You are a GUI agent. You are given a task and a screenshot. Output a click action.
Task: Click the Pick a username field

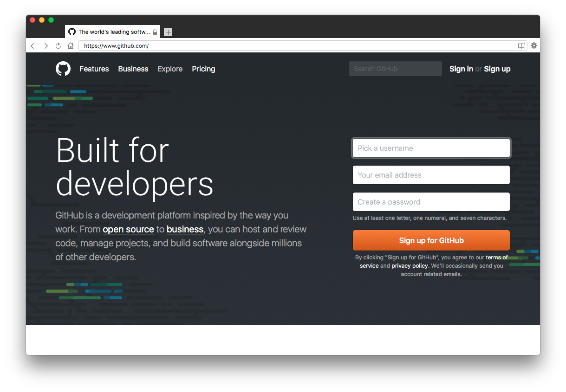tap(431, 148)
